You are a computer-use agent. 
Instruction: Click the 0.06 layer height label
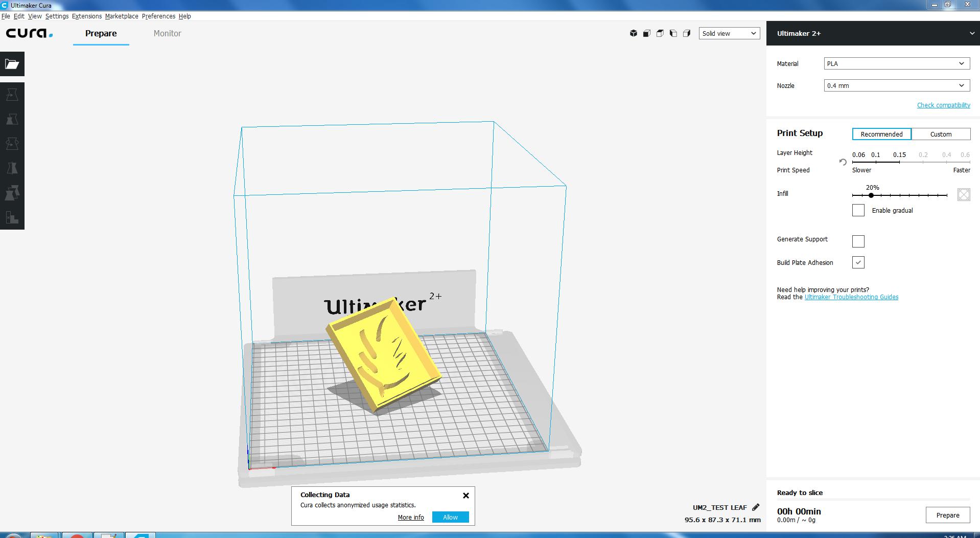click(x=858, y=154)
